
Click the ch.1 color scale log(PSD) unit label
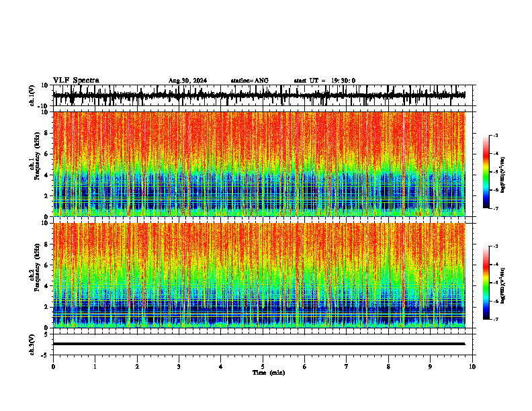[503, 175]
